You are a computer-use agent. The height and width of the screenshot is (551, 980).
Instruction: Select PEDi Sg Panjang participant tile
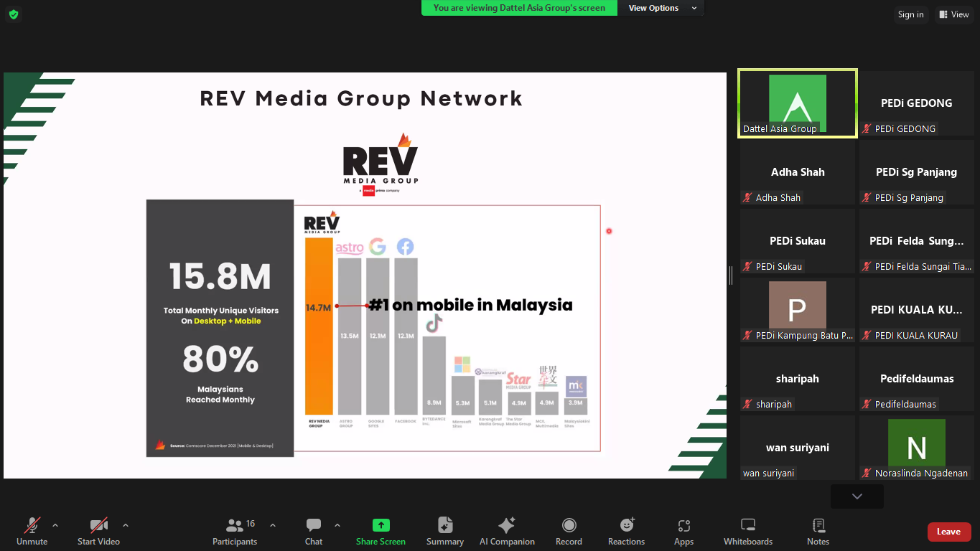click(917, 172)
